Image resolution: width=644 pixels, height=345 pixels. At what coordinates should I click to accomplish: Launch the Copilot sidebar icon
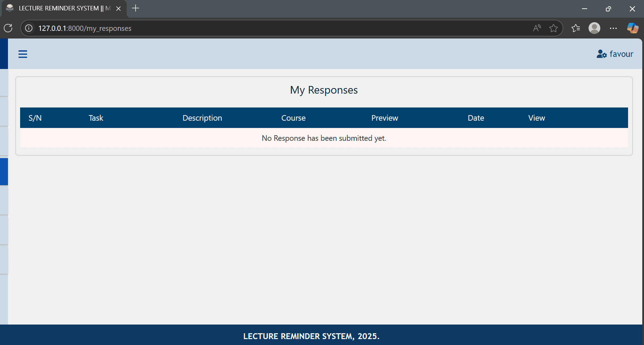(633, 28)
